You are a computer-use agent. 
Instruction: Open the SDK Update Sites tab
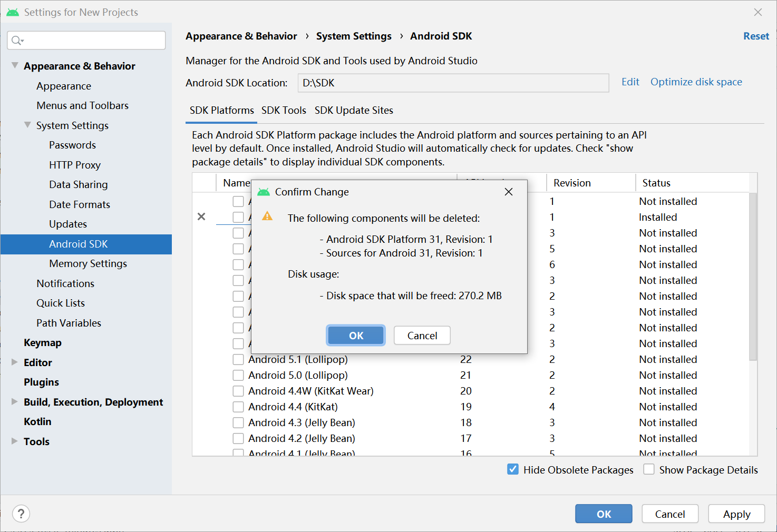(354, 110)
